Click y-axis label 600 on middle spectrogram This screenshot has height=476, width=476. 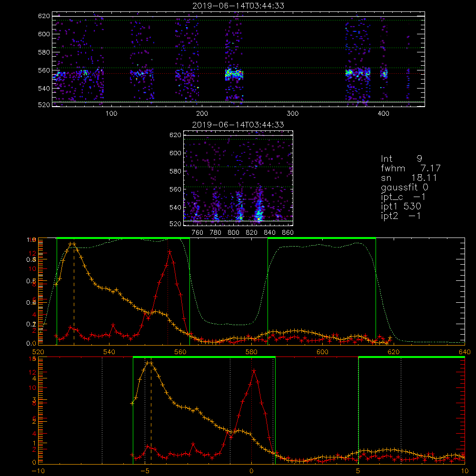(176, 153)
